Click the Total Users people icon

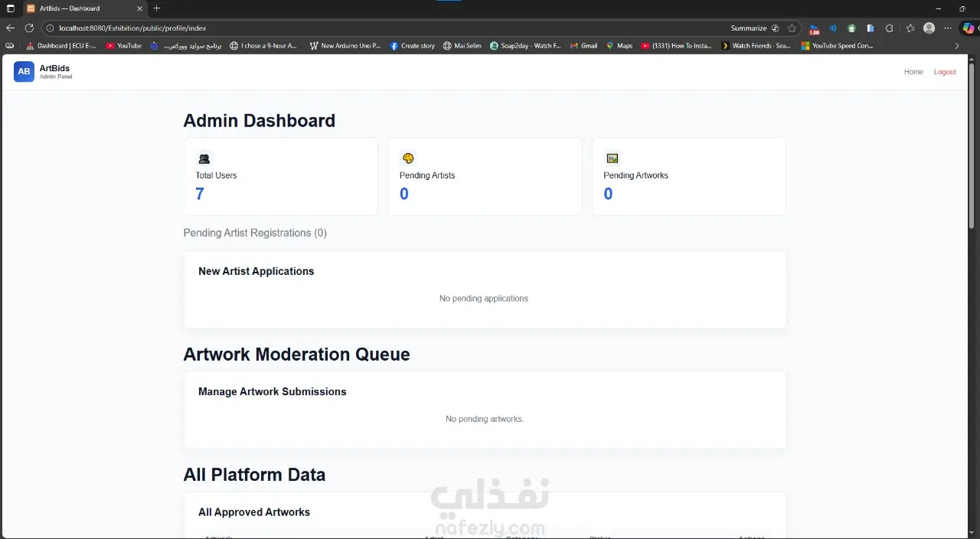tap(204, 158)
